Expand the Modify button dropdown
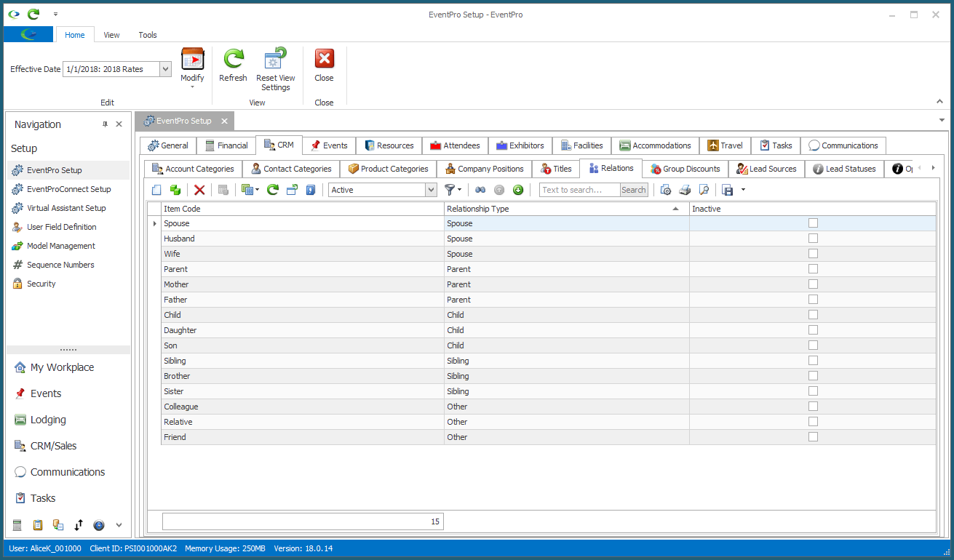954x560 pixels. [x=193, y=87]
